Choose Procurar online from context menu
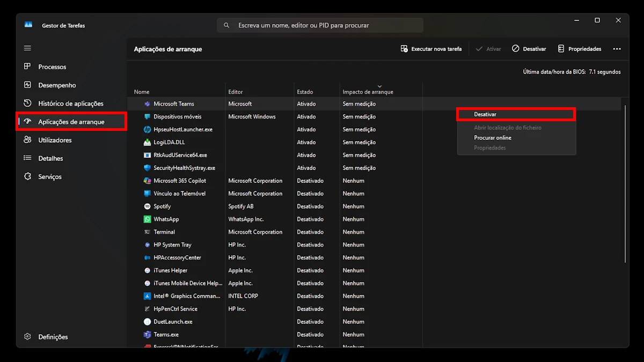Screen dimensions: 644x362 pyautogui.click(x=493, y=138)
